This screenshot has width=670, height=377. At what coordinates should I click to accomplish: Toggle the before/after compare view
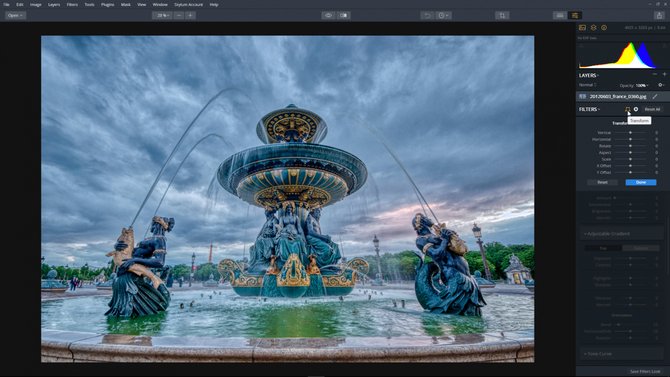344,15
